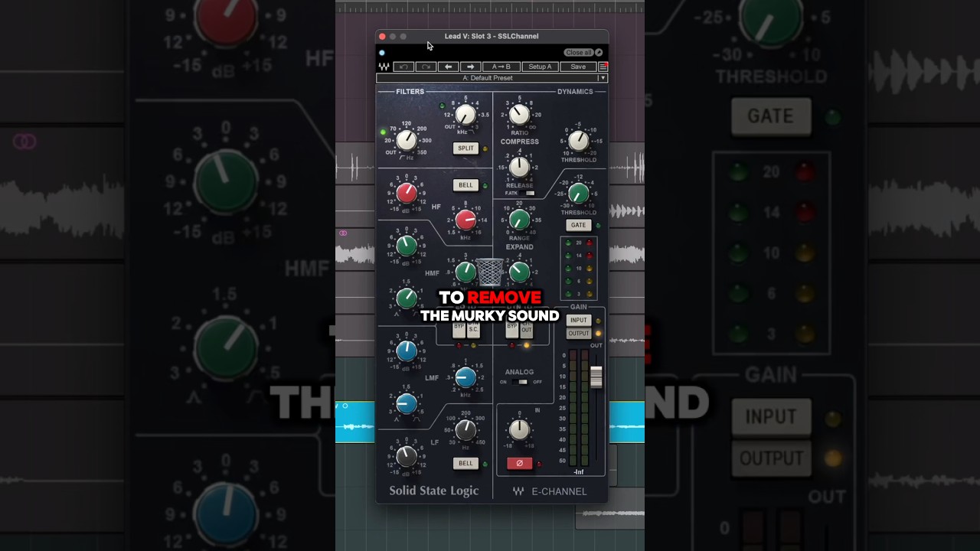Click the green HMF Q knob
Screen dimensions: 980x551
tap(407, 298)
